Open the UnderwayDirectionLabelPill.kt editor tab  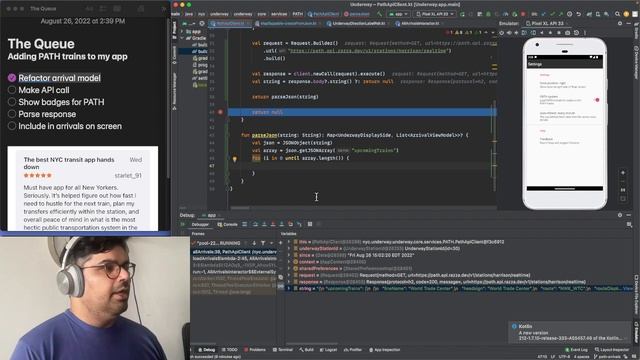pyautogui.click(x=356, y=24)
